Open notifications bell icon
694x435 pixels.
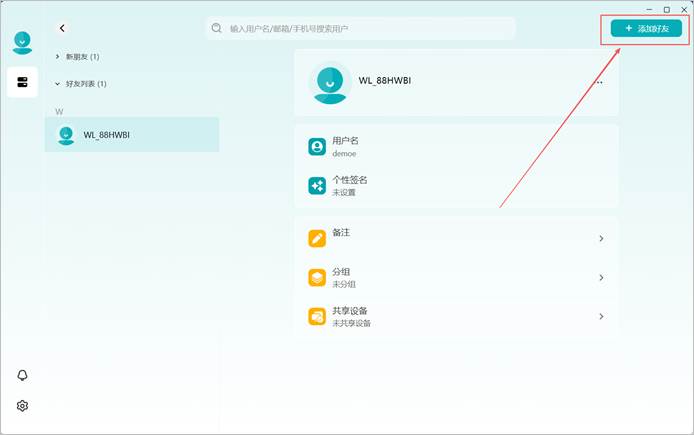click(22, 375)
